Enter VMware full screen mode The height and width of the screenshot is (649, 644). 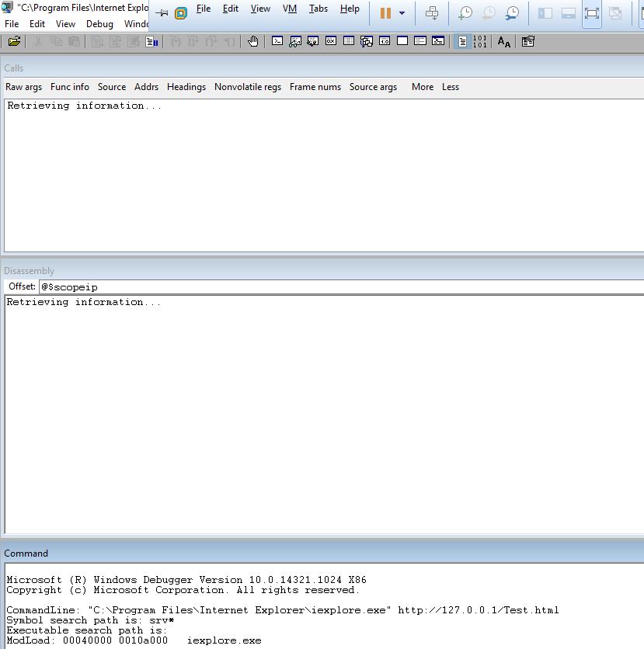point(592,13)
